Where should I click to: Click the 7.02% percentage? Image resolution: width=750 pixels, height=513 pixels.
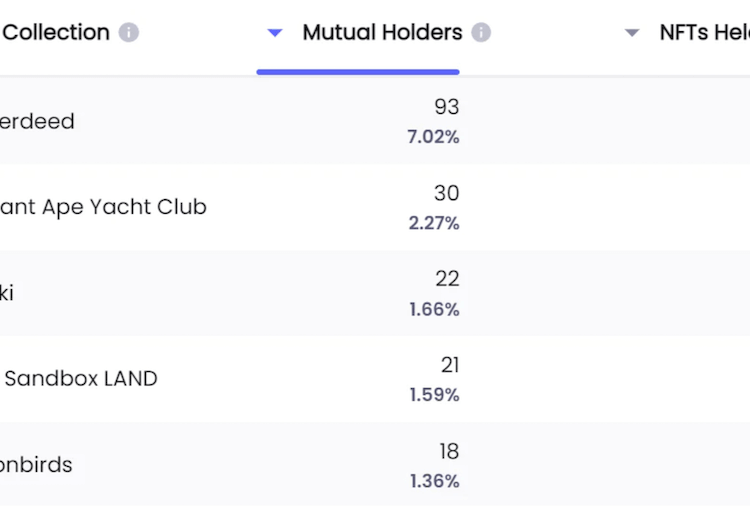pos(433,137)
